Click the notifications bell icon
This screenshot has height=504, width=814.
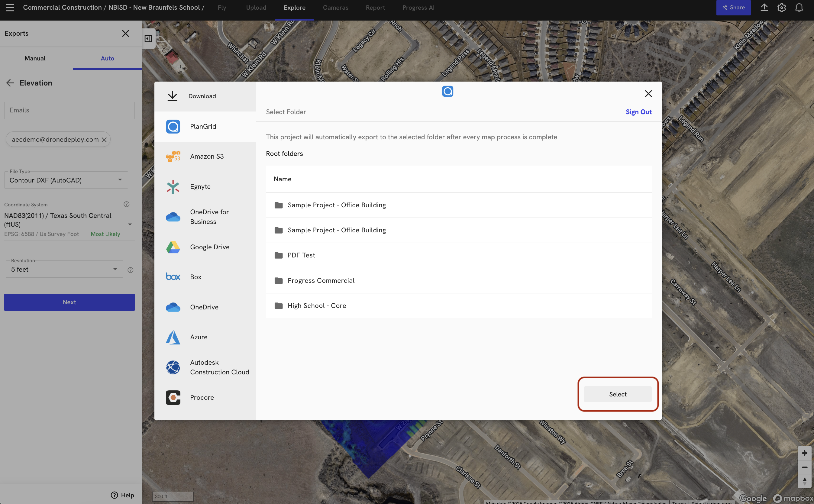799,7
